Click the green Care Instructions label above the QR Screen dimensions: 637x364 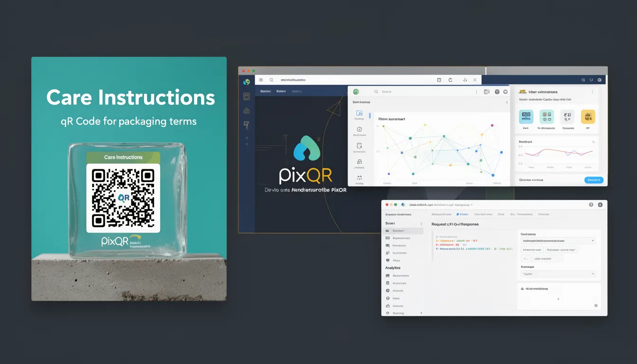[x=123, y=157]
